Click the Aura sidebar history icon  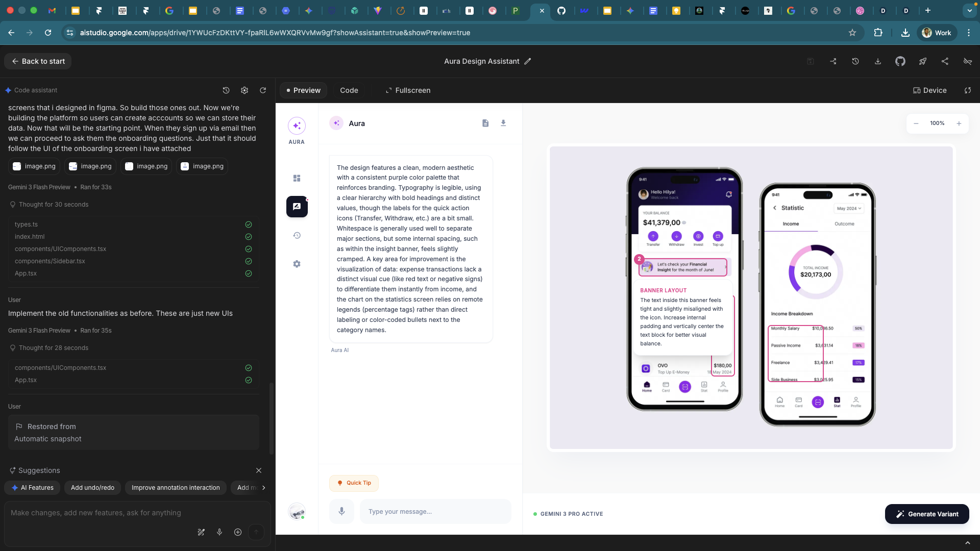(x=297, y=235)
